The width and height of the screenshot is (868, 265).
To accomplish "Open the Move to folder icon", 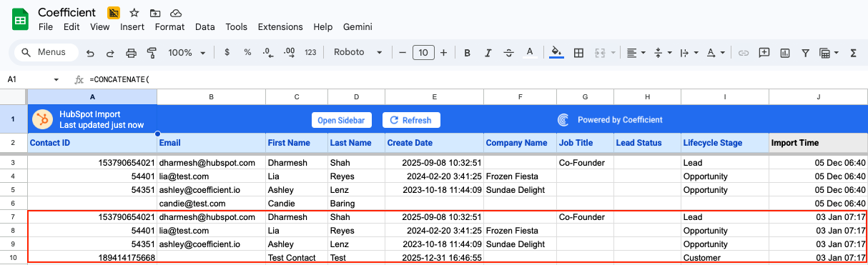I will (155, 13).
